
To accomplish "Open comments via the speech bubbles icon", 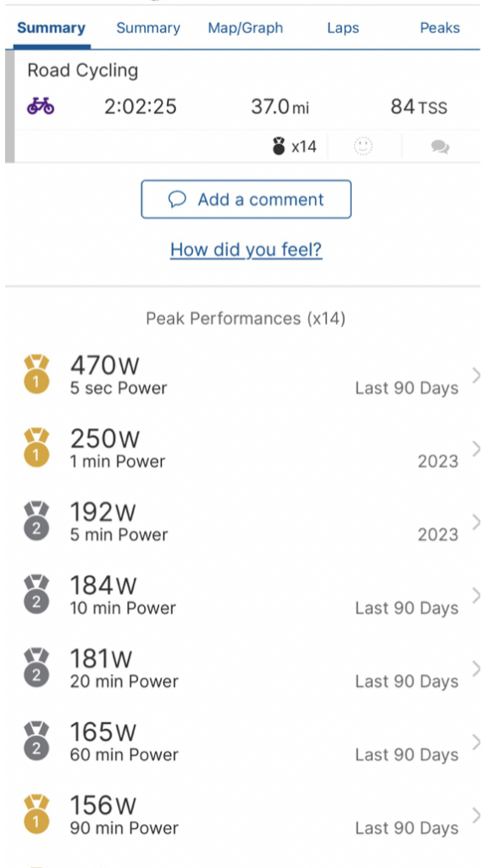I will click(440, 147).
